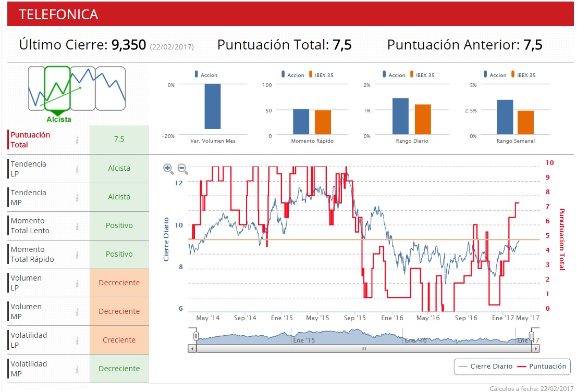Click the Positivo value for Momento Total Rápido
Image resolution: width=577 pixels, height=392 pixels.
pyautogui.click(x=119, y=254)
